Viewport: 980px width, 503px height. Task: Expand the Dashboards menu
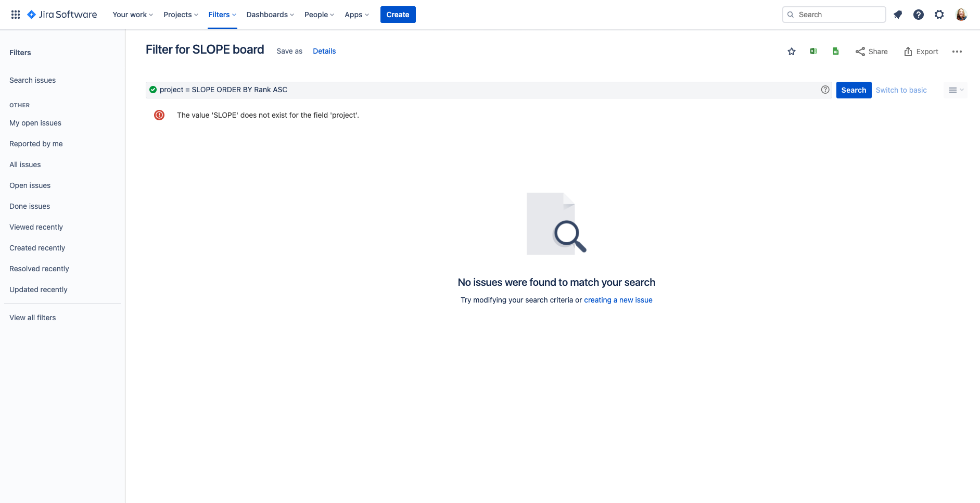(270, 15)
